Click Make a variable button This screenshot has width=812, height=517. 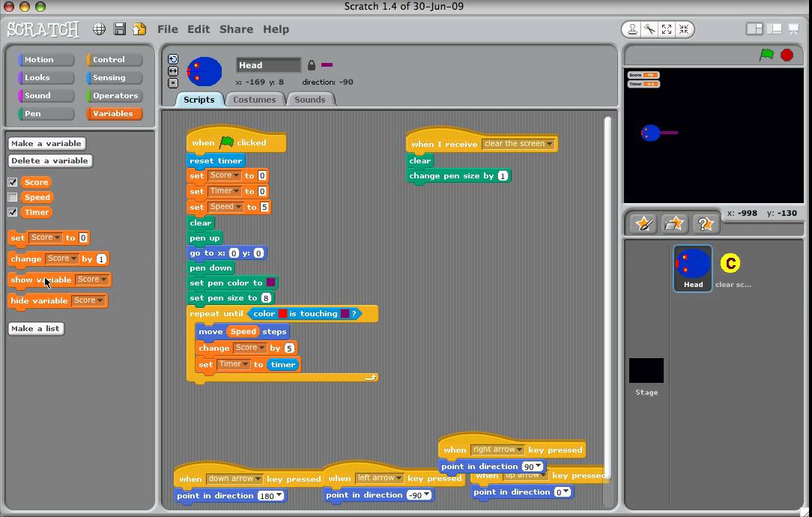tap(46, 144)
